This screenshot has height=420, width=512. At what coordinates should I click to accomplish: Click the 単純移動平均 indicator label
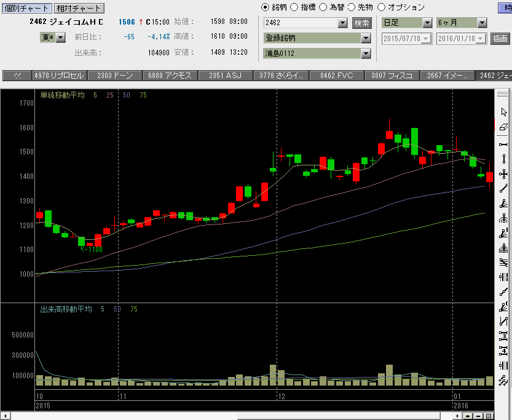coord(62,95)
